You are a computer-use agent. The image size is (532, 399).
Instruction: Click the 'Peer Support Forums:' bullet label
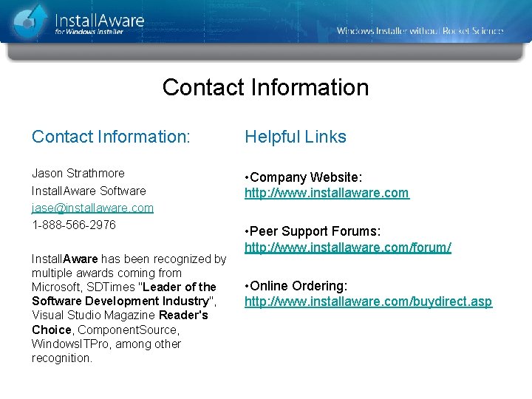point(316,231)
